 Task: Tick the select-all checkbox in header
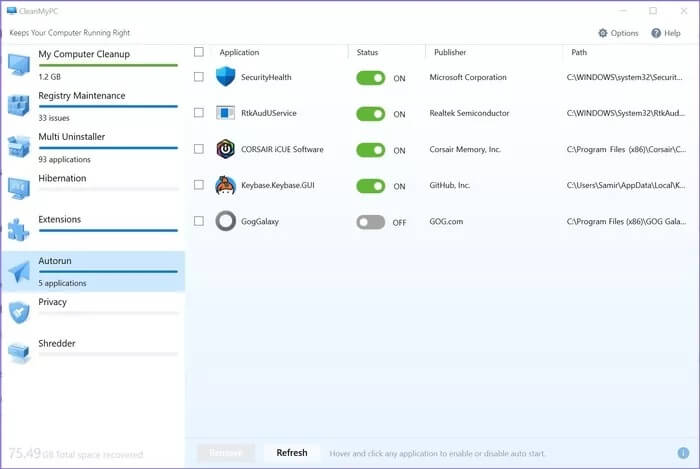coord(199,52)
